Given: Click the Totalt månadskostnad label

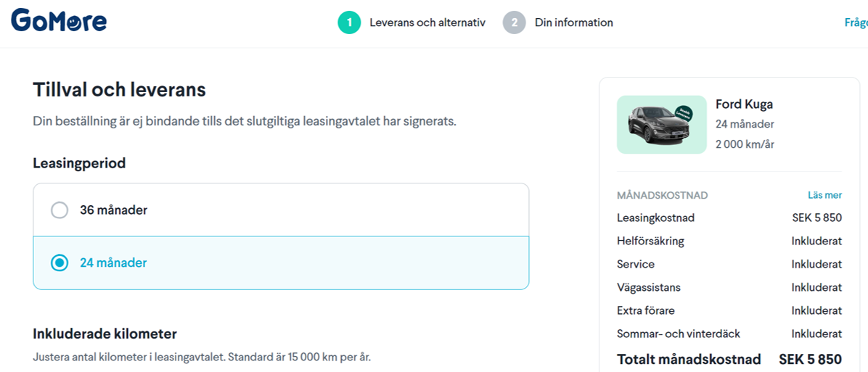Looking at the screenshot, I should point(689,359).
